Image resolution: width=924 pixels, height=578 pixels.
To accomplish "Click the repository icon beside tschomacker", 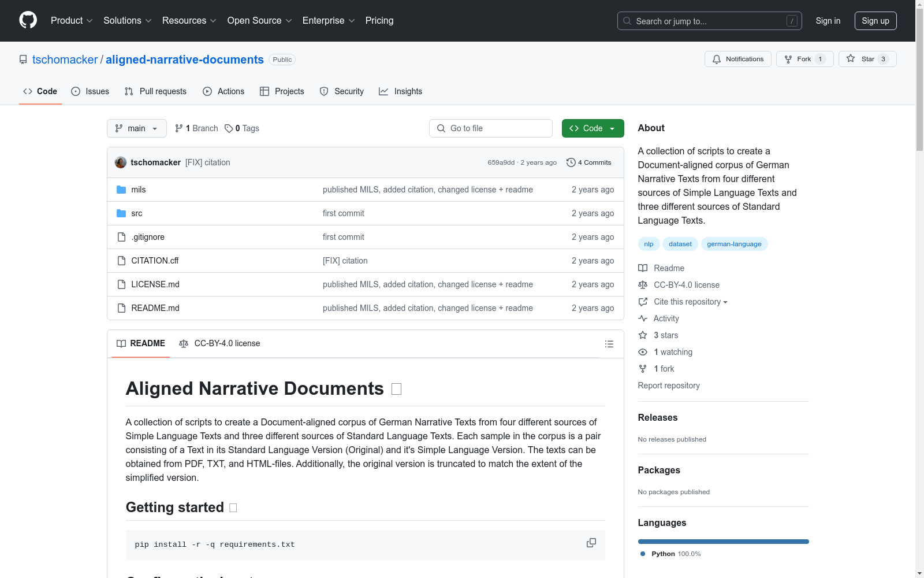I will point(23,60).
